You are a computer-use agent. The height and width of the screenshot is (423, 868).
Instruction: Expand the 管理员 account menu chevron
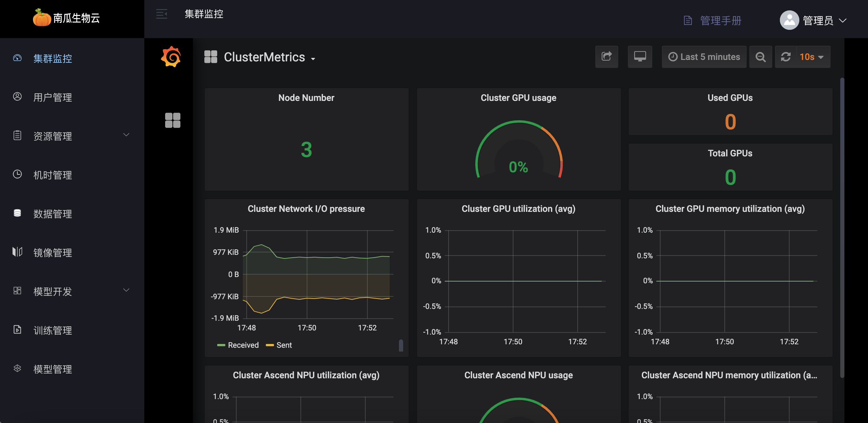843,21
